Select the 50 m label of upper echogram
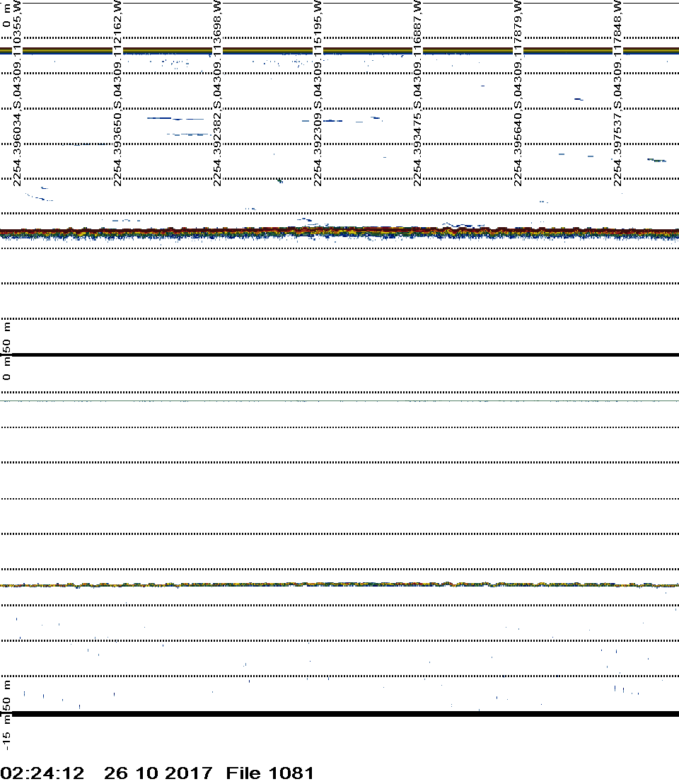 (7, 338)
